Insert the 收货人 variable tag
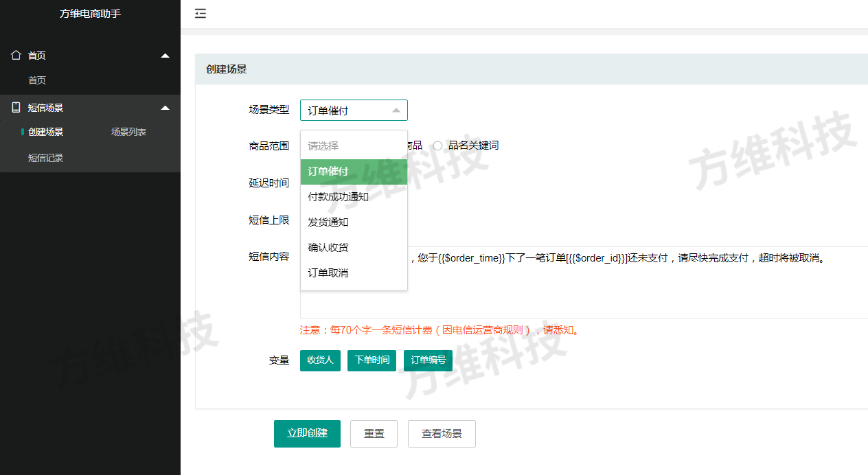 point(320,360)
